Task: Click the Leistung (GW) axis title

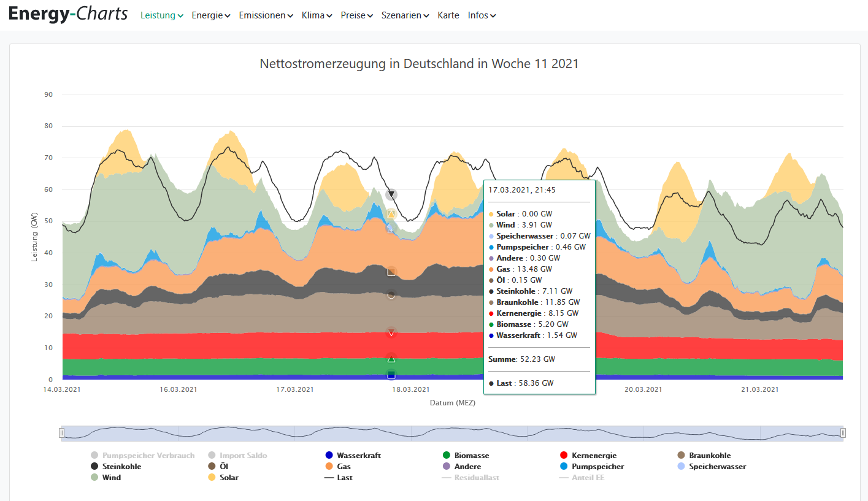Action: click(35, 237)
